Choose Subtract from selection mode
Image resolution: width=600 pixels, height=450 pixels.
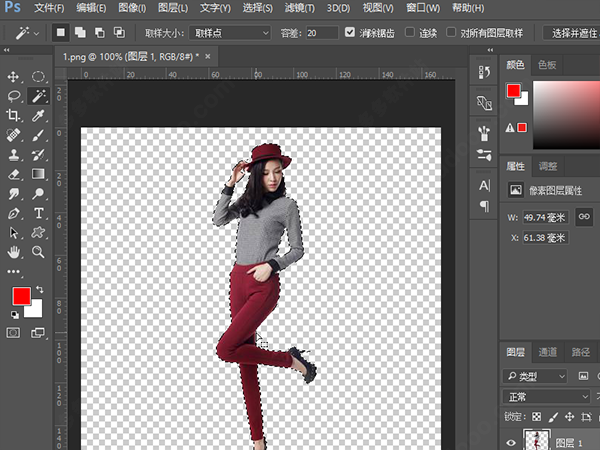[x=99, y=33]
